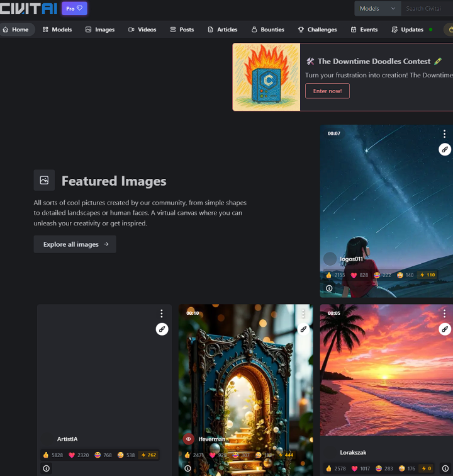Open the Videos tab

coord(142,30)
